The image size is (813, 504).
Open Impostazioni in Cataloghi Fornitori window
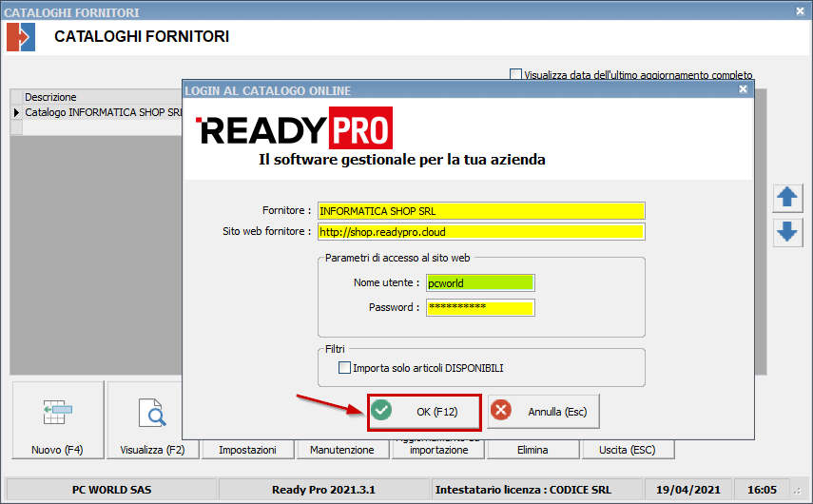[x=247, y=450]
